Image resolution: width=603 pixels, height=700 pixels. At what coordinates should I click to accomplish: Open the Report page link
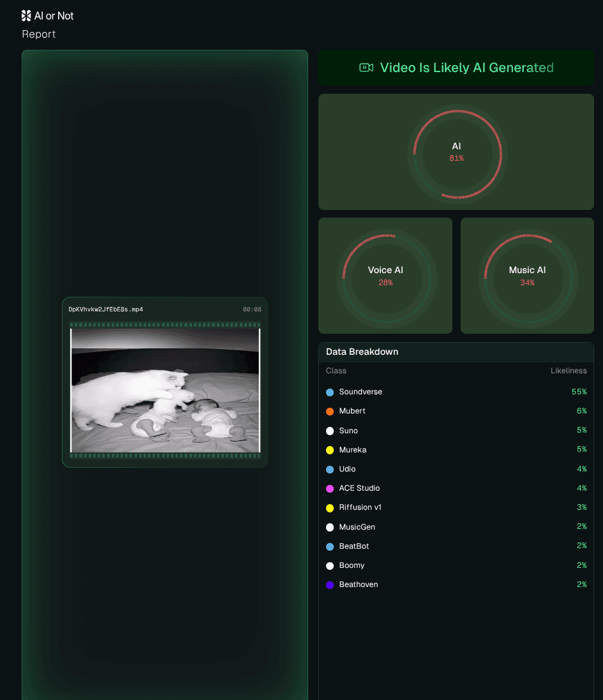38,34
